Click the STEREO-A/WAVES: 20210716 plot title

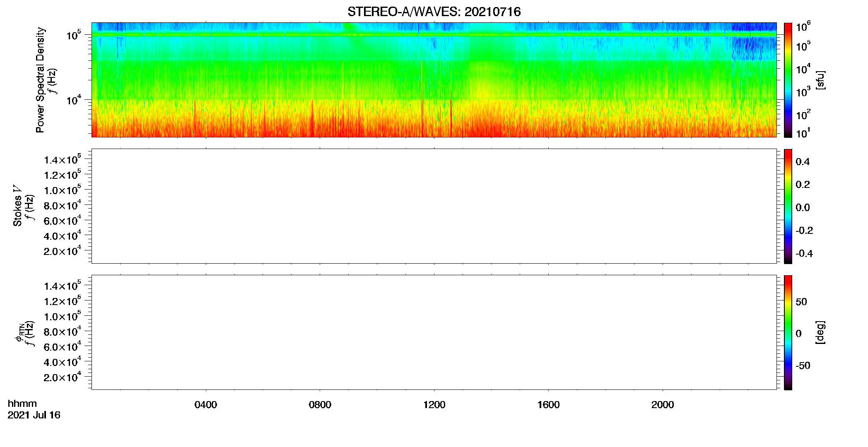pos(434,12)
